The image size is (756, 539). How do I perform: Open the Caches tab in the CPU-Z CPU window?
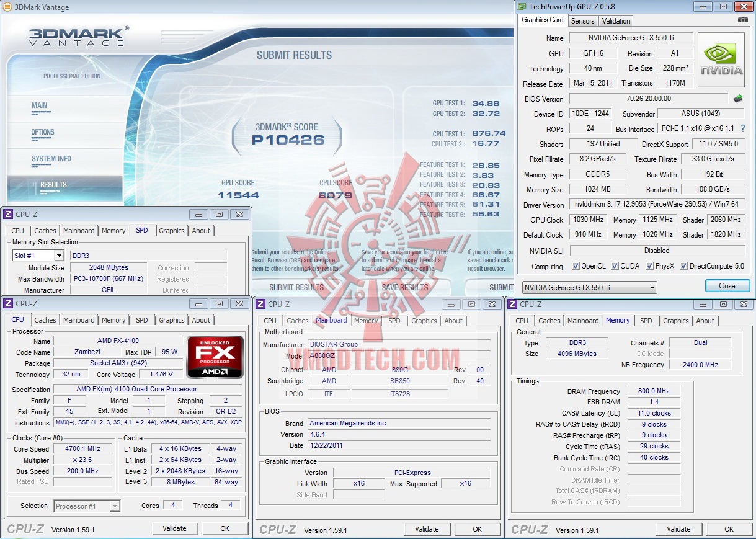(x=45, y=320)
